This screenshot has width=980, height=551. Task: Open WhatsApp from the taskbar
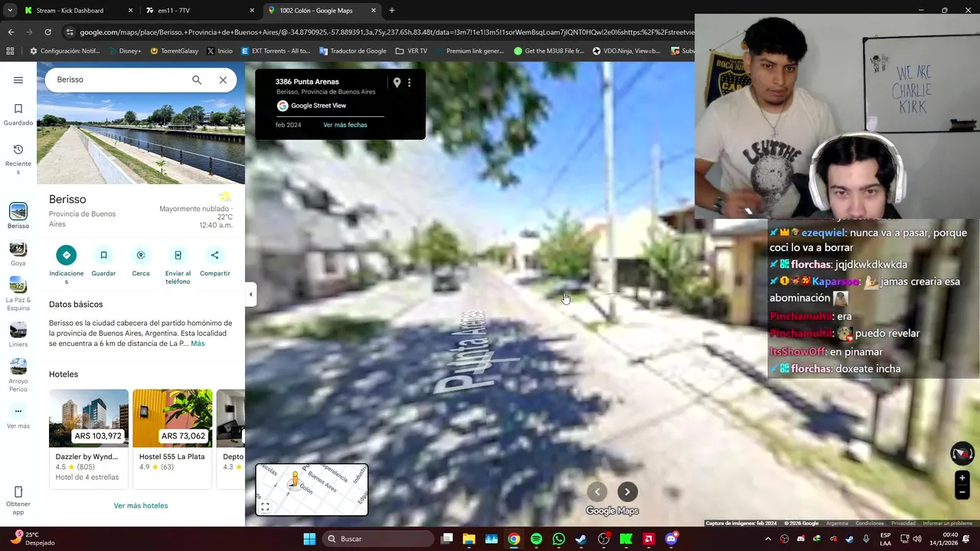(x=559, y=539)
